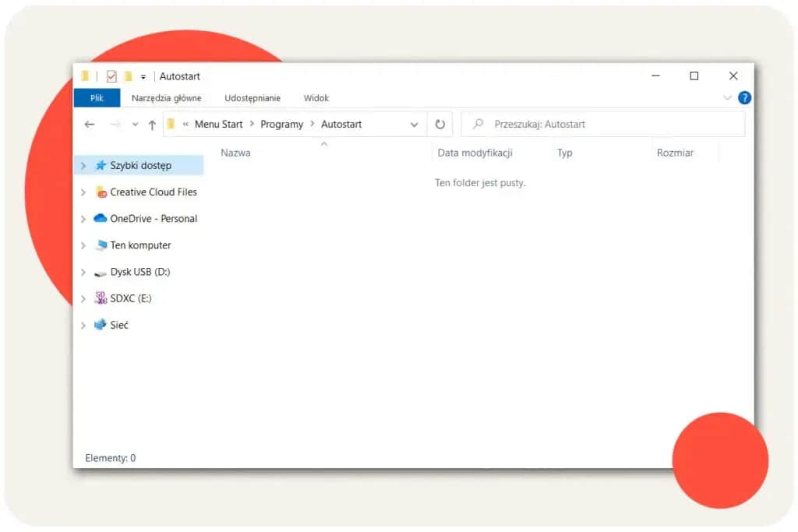Select the Szybki dostęp star icon

click(102, 165)
